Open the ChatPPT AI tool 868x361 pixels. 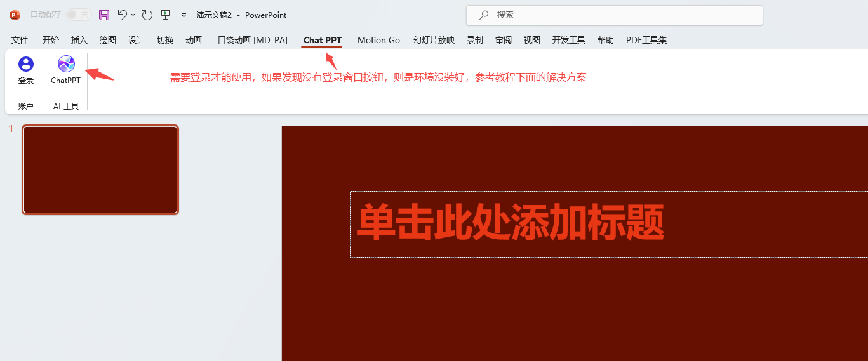click(x=66, y=70)
